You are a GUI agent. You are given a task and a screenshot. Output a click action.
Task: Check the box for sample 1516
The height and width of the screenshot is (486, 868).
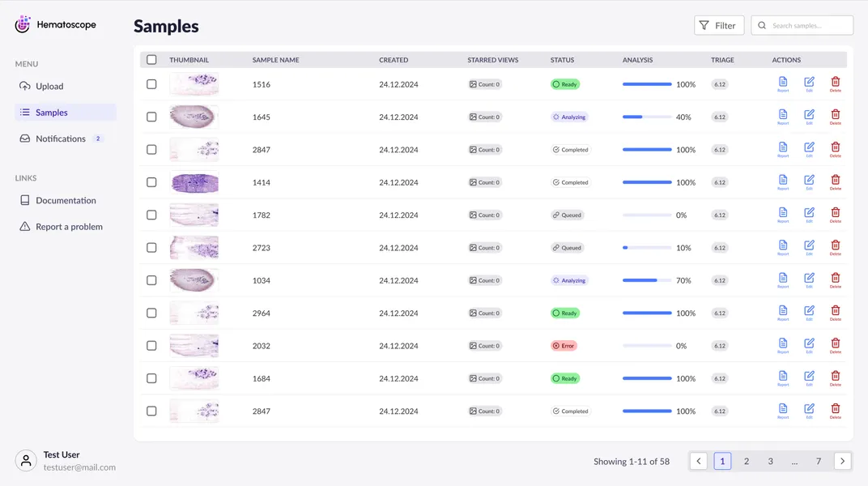[151, 84]
